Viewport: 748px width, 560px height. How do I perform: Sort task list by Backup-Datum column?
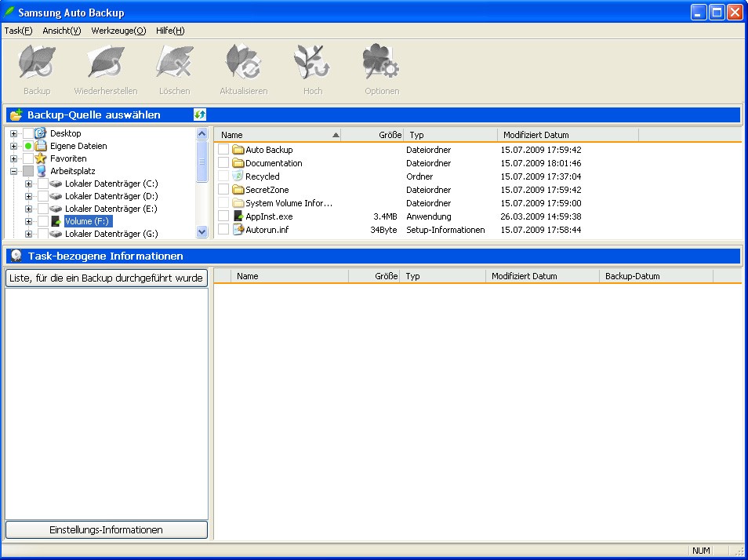656,276
